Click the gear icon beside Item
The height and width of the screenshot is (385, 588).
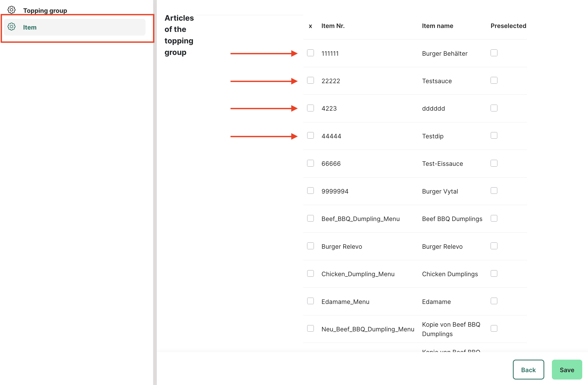point(12,27)
